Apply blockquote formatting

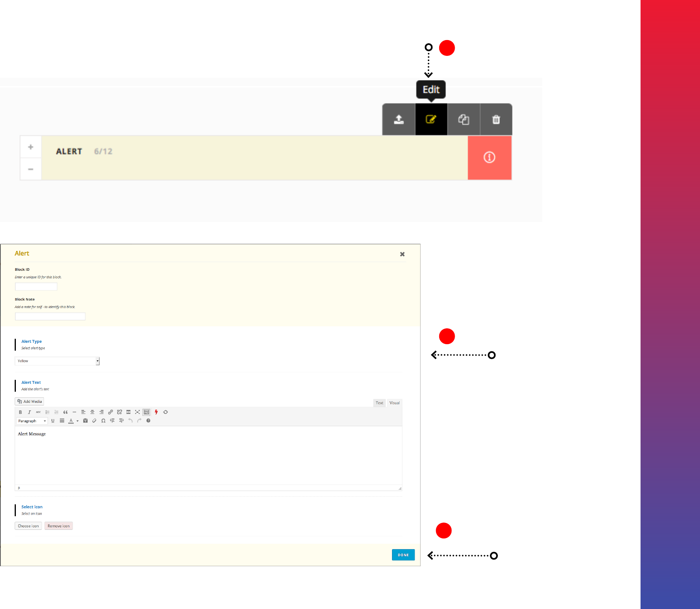(x=65, y=412)
